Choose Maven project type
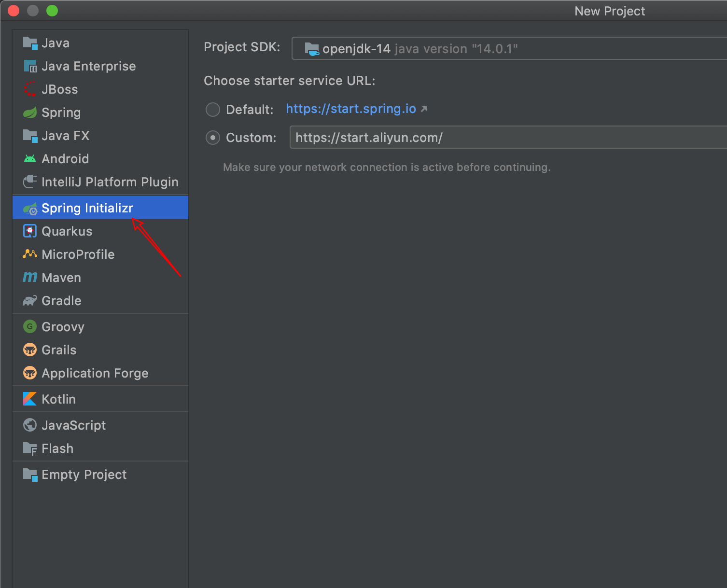Viewport: 727px width, 588px height. [x=100, y=278]
